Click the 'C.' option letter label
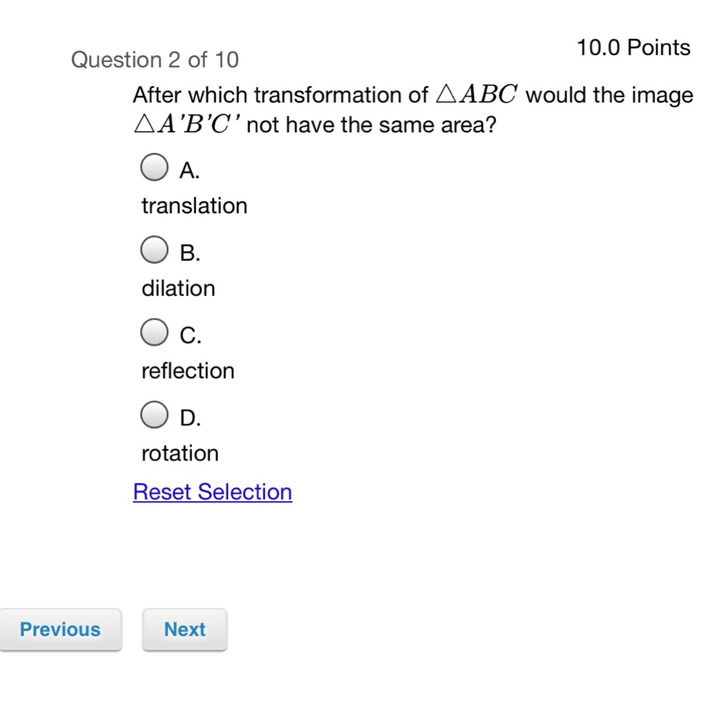The width and height of the screenshot is (727, 728). point(191,335)
